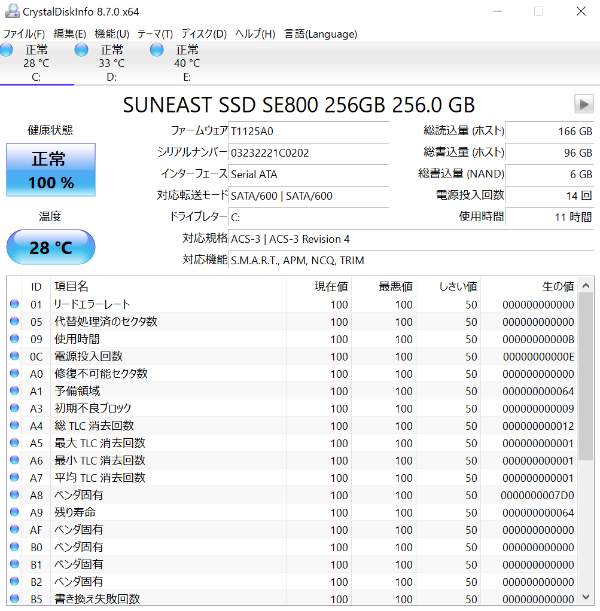The height and width of the screenshot is (611, 600).
Task: Click status icon for attribute B2 ベンダ固有
Action: 14,581
